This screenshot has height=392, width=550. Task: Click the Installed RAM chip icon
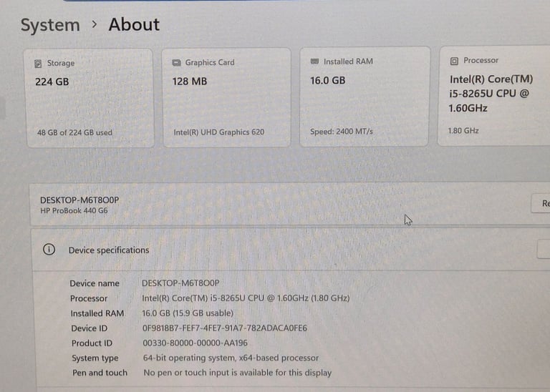[314, 62]
